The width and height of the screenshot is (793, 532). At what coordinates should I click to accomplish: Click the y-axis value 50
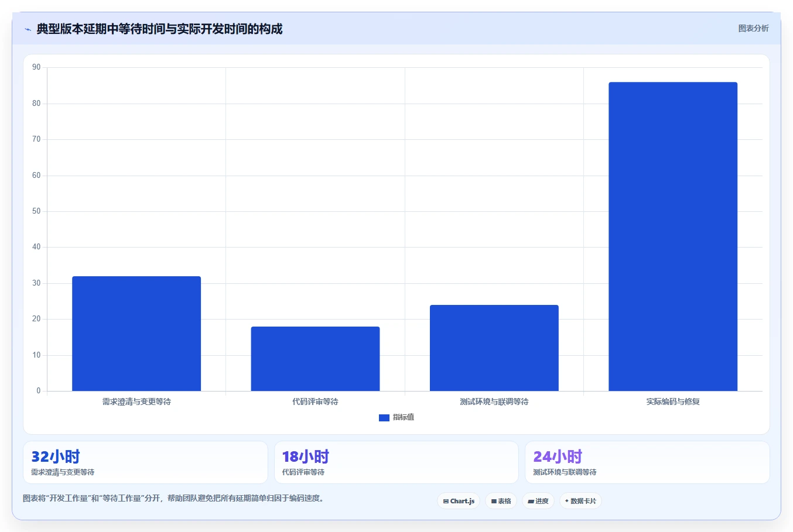point(36,211)
